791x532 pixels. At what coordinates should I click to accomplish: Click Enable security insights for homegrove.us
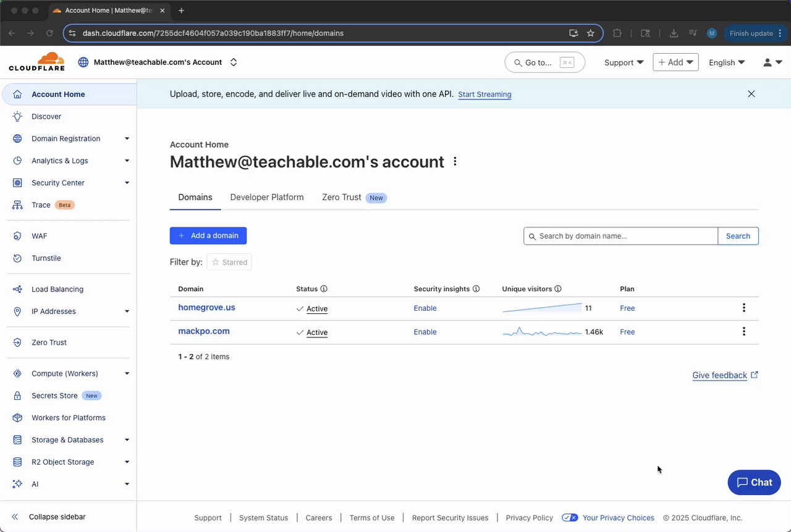[x=425, y=308]
